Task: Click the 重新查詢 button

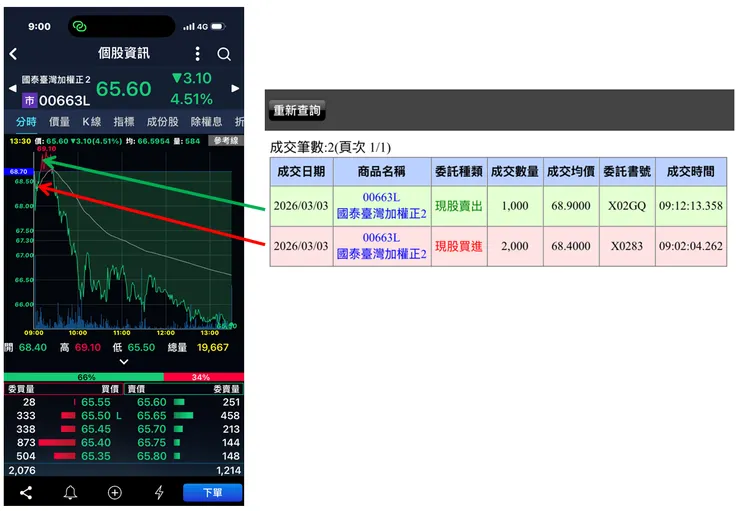Action: pyautogui.click(x=297, y=111)
